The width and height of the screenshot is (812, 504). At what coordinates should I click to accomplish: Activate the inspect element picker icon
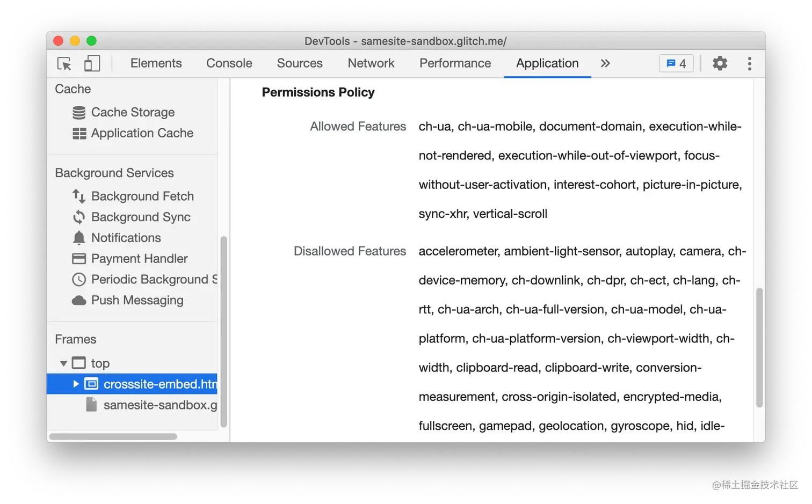(64, 64)
